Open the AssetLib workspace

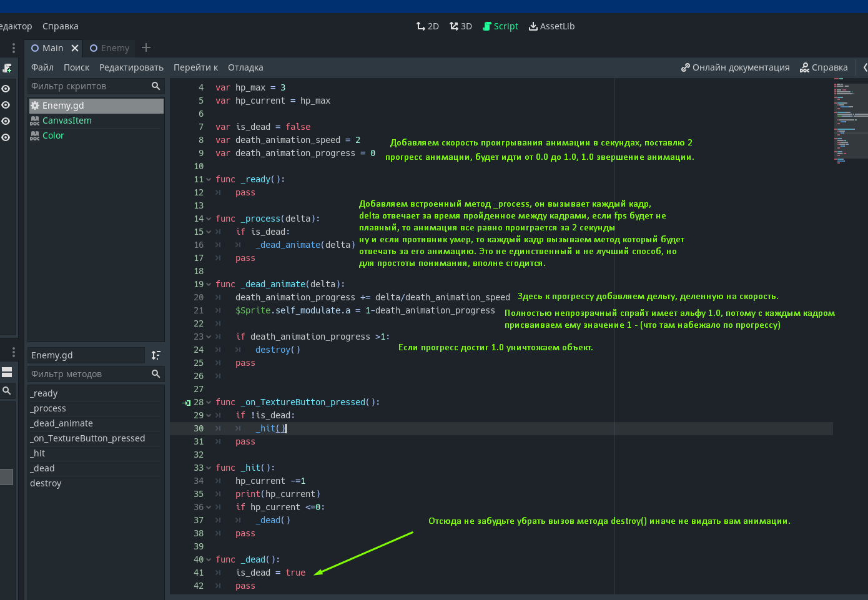coord(551,26)
